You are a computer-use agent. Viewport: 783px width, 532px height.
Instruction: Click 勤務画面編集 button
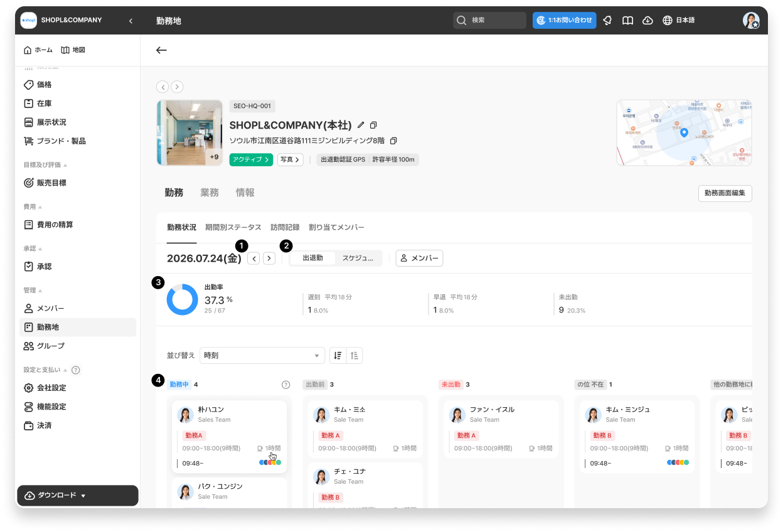pos(725,193)
